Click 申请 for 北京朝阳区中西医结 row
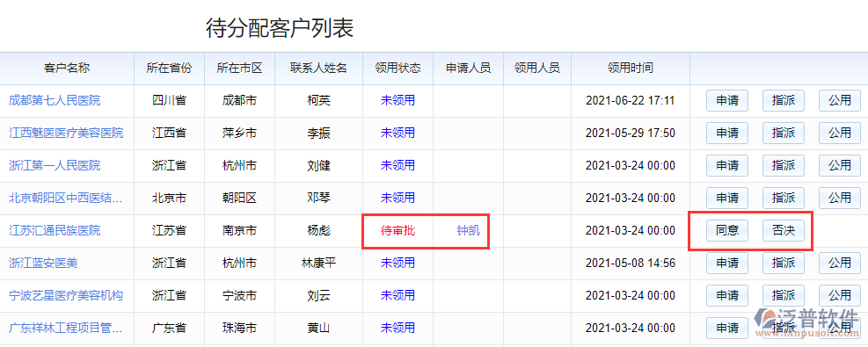The image size is (868, 347). pyautogui.click(x=727, y=198)
